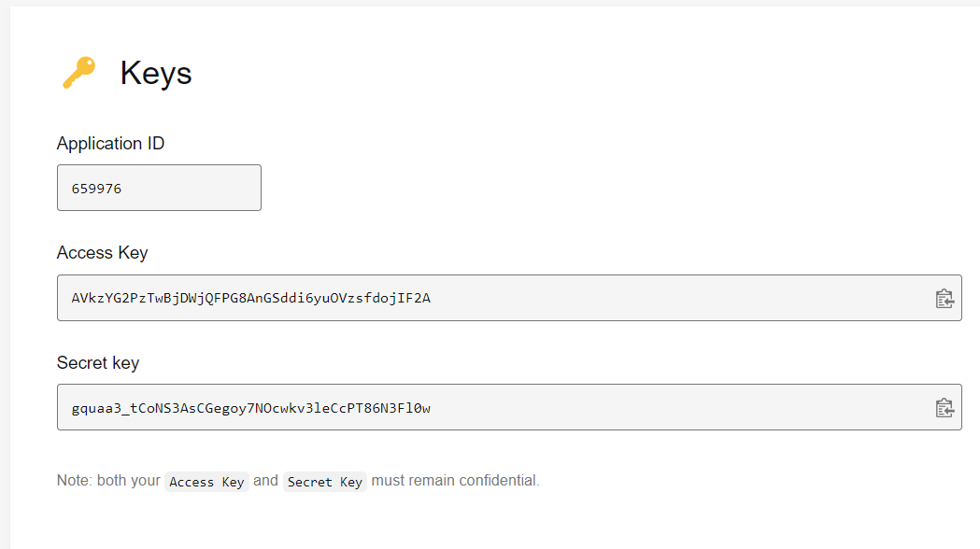This screenshot has width=980, height=549.
Task: Focus the Application ID input box
Action: click(x=160, y=188)
